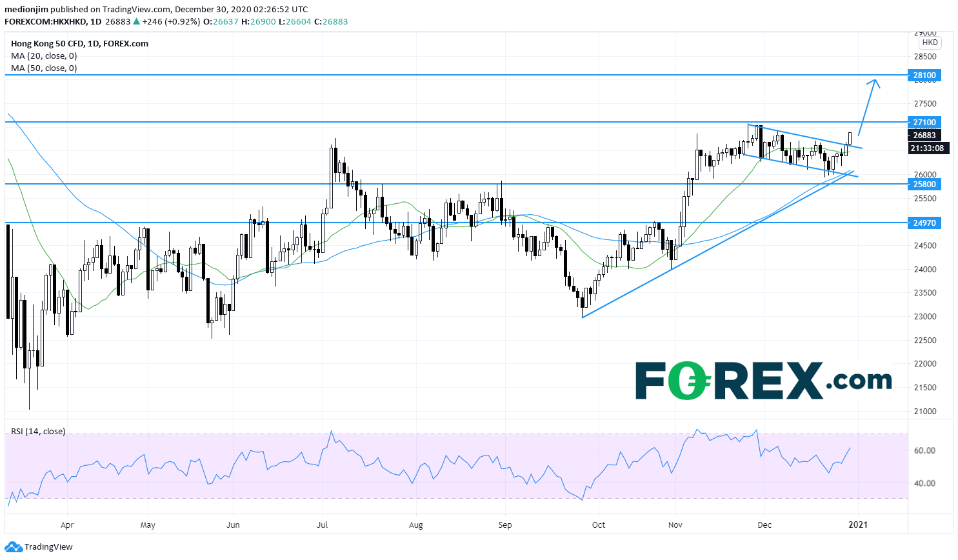The image size is (958, 560).
Task: Open the HKD currency label
Action: click(930, 43)
